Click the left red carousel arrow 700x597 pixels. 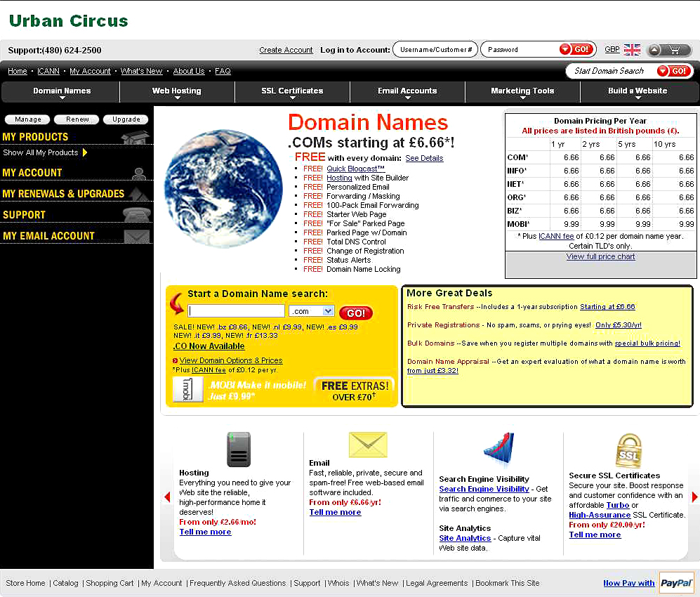pyautogui.click(x=167, y=497)
